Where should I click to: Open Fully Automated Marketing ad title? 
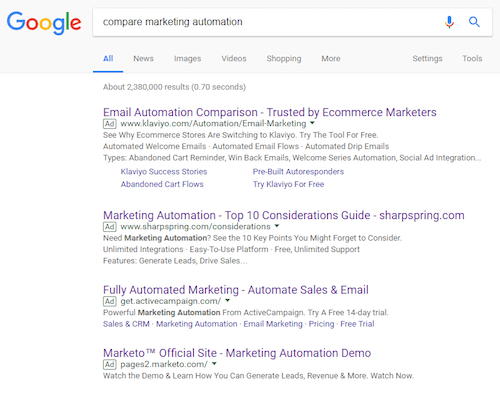[x=236, y=290]
